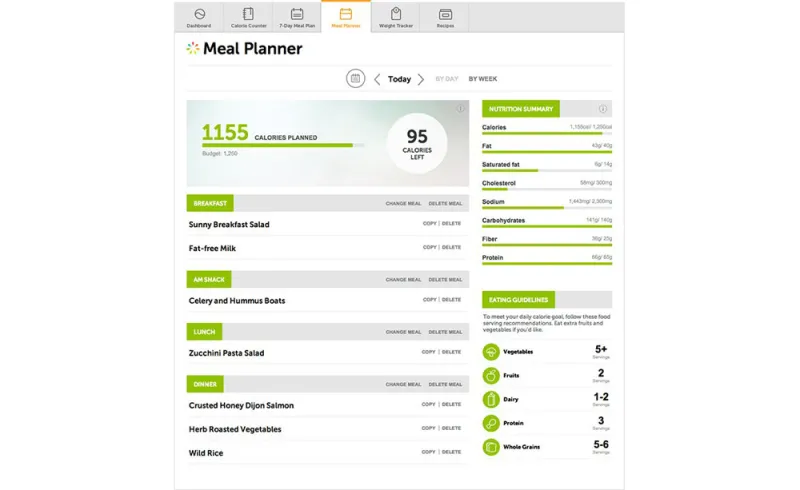Screen dimensions: 800x490
Task: Switch view to By Day
Action: pyautogui.click(x=447, y=79)
